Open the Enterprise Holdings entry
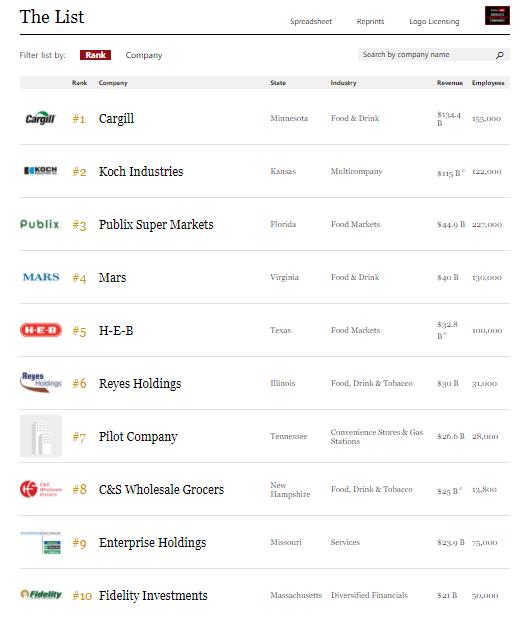The height and width of the screenshot is (619, 528). (152, 542)
